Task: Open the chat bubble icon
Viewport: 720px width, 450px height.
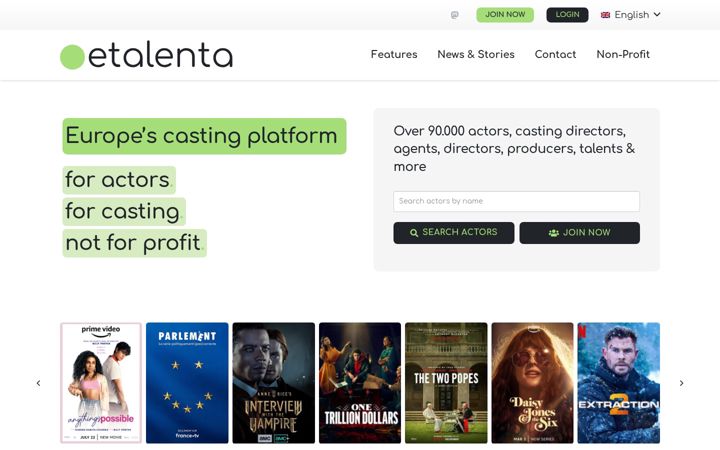Action: click(455, 15)
